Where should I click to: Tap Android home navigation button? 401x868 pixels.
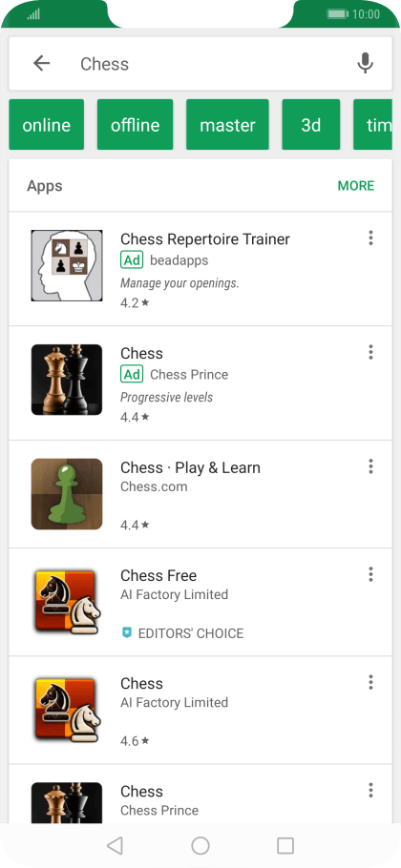point(200,845)
